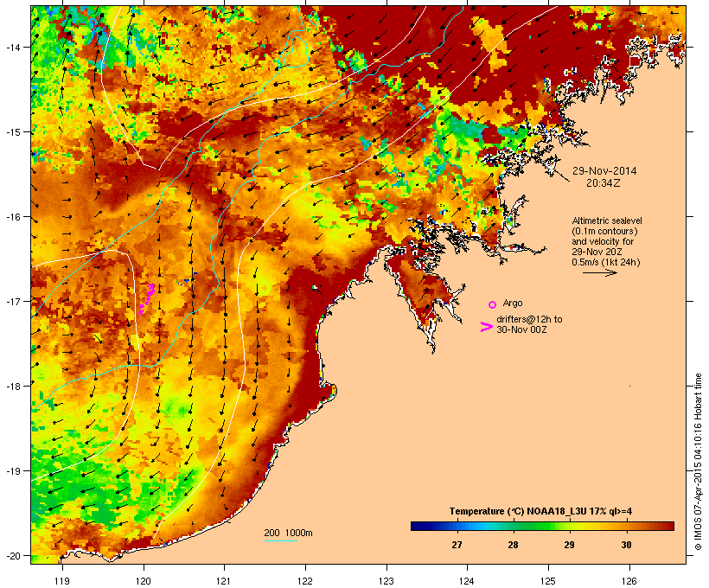This screenshot has width=709, height=588.
Task: Click the latitude axis label -17
Action: click(x=13, y=301)
